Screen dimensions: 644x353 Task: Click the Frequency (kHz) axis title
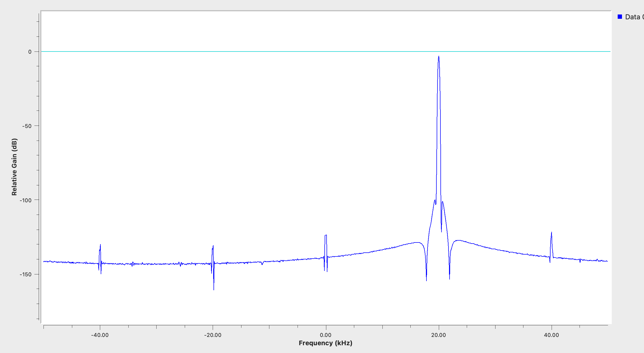tap(325, 343)
